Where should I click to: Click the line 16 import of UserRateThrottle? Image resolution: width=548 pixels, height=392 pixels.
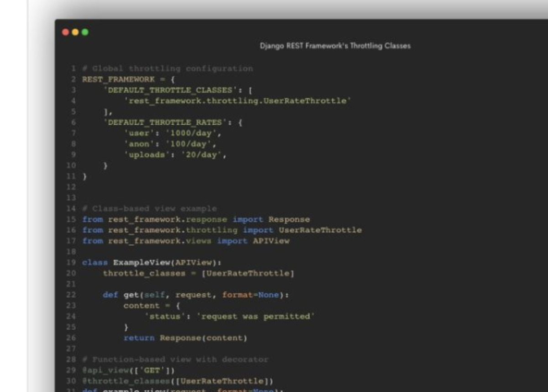coord(222,230)
